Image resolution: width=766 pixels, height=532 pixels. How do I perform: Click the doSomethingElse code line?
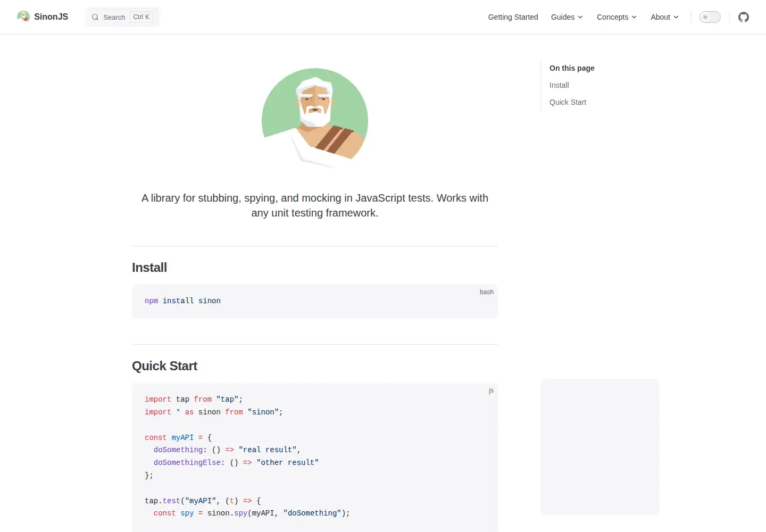(236, 463)
